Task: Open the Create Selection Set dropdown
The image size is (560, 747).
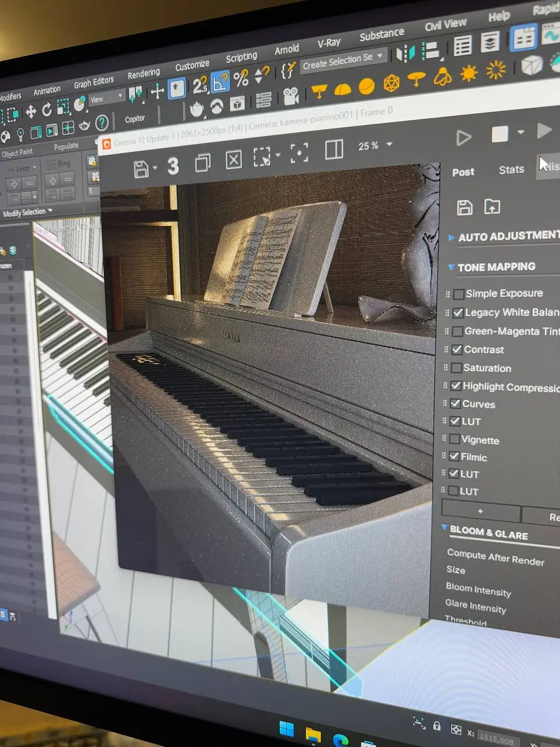Action: point(344,60)
